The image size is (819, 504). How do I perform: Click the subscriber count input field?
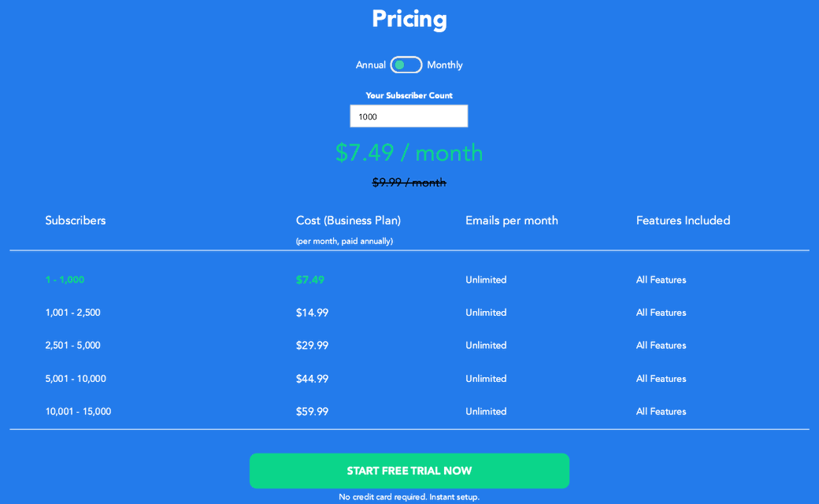[409, 117]
